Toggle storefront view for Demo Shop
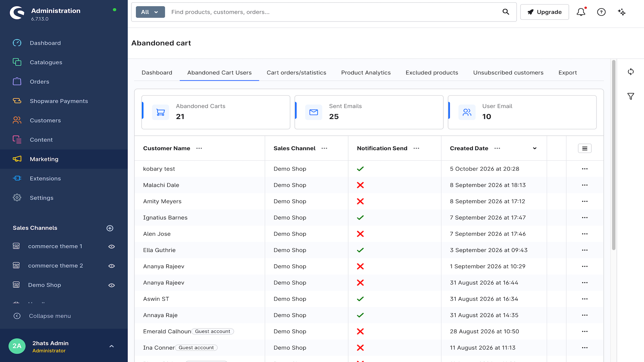This screenshot has width=644, height=362. click(x=112, y=286)
